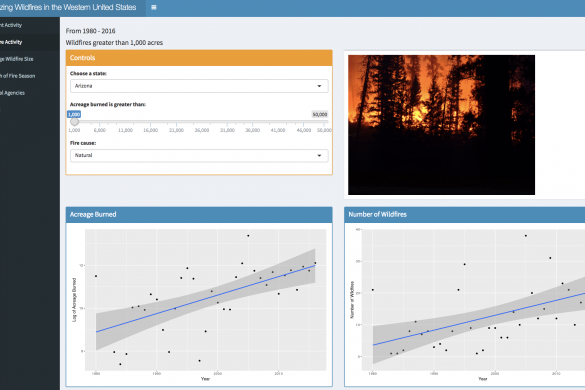The image size is (585, 390).
Task: Click the 'Acreage burned is greater than:' label
Action: coord(108,104)
